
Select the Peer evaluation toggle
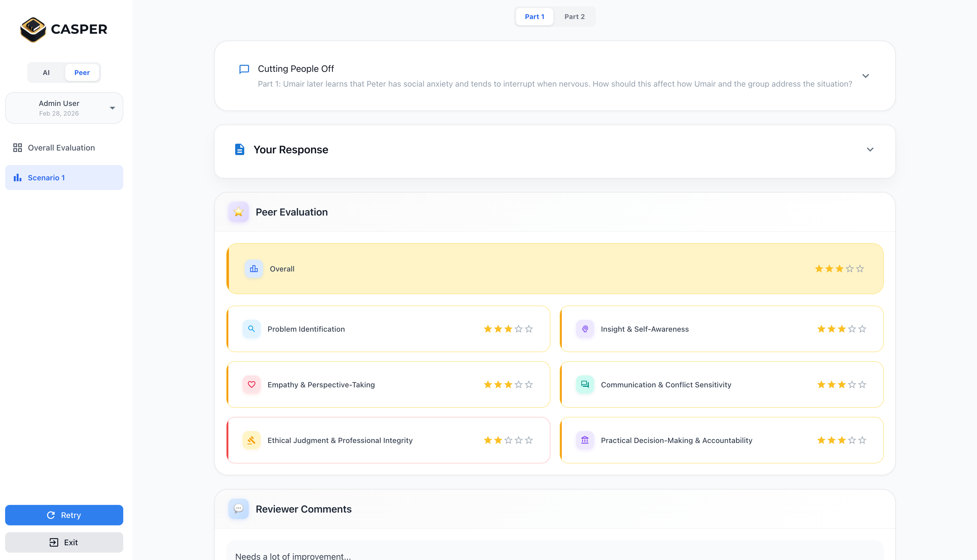point(82,73)
